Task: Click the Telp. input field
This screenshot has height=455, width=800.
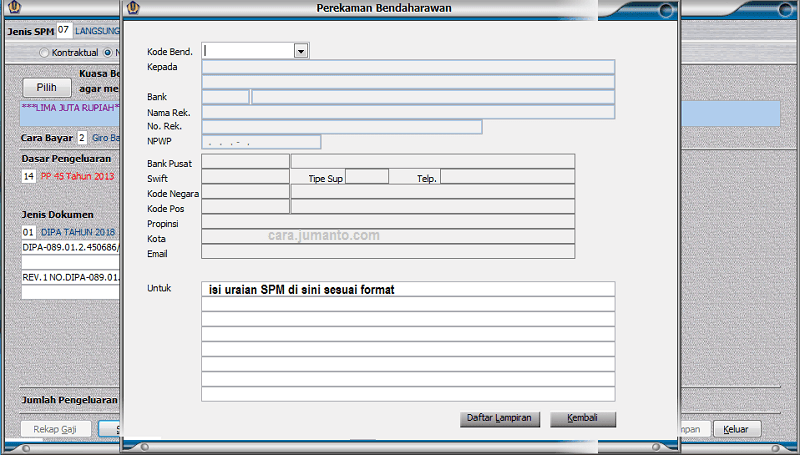Action: point(507,177)
